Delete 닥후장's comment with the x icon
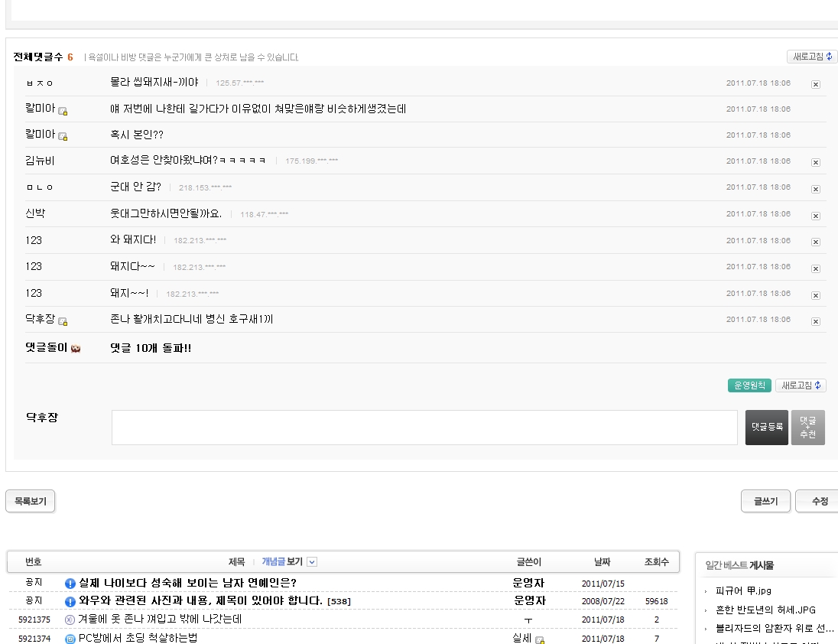The height and width of the screenshot is (644, 838). click(x=816, y=322)
